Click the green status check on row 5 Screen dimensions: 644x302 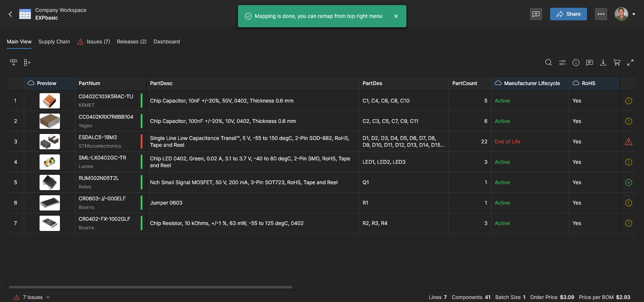[x=629, y=182]
